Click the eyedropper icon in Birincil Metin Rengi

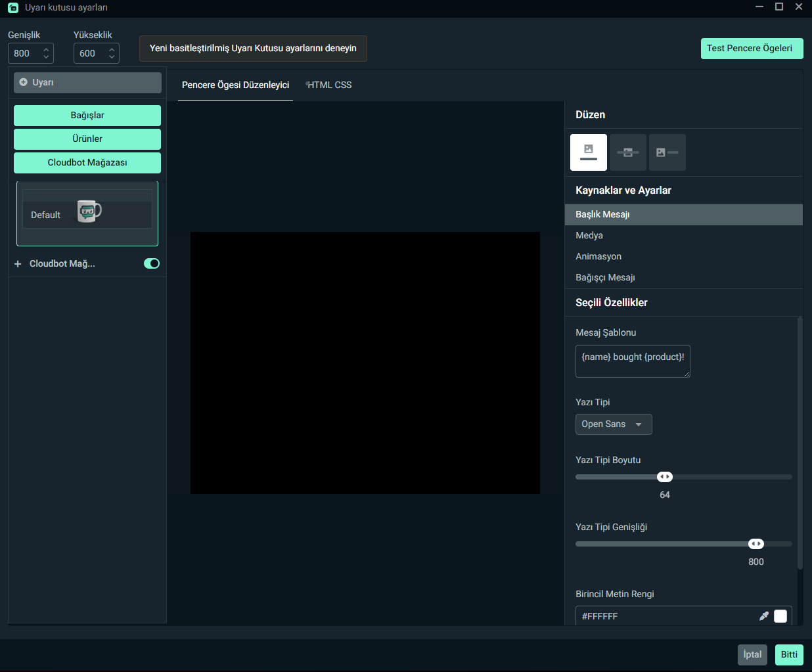pos(763,616)
